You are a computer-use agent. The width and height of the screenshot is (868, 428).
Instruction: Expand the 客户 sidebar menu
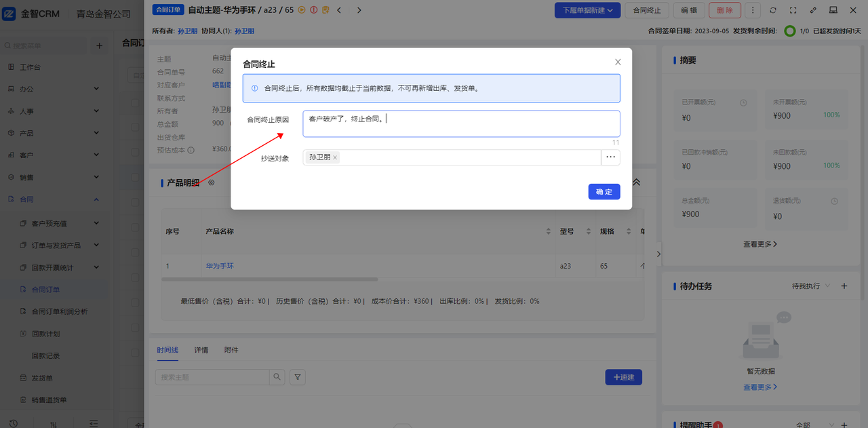[96, 155]
